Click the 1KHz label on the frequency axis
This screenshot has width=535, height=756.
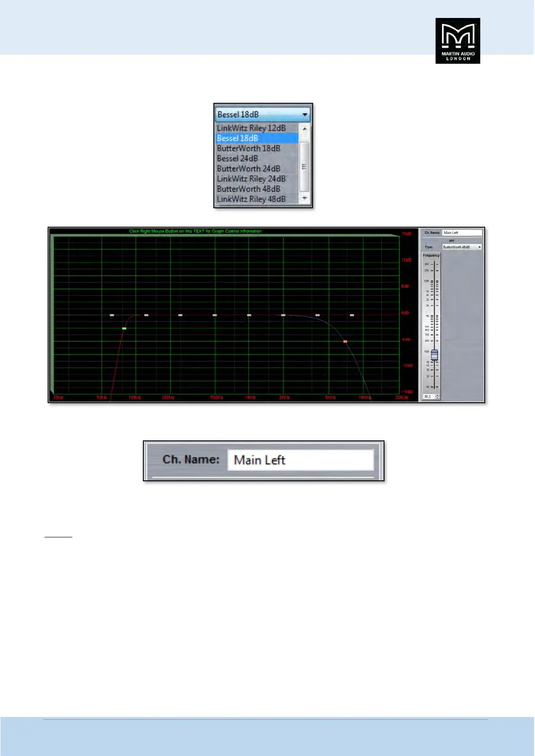[251, 398]
